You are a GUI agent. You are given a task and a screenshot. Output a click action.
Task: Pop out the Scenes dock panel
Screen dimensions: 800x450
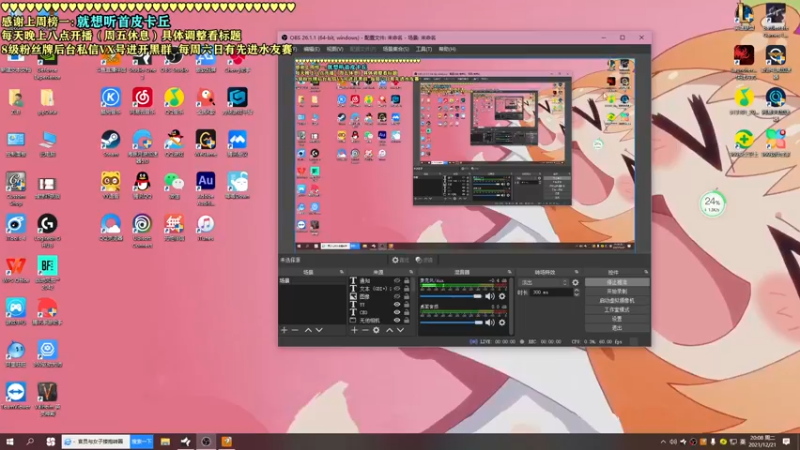(341, 272)
